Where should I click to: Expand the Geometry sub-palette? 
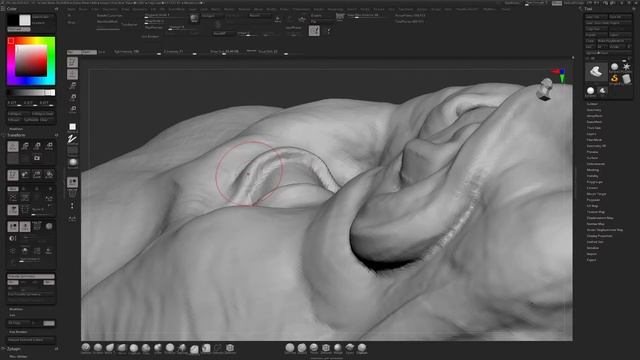(594, 110)
